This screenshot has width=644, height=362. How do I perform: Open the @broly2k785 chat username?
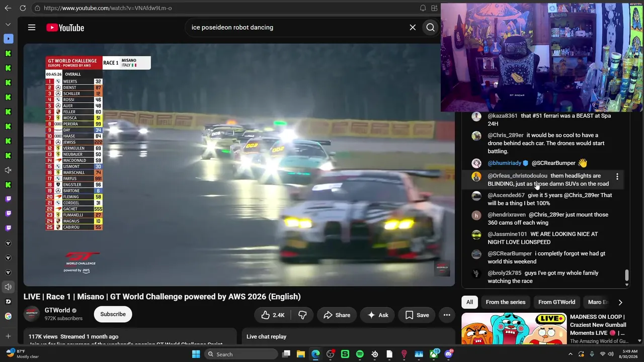click(504, 273)
